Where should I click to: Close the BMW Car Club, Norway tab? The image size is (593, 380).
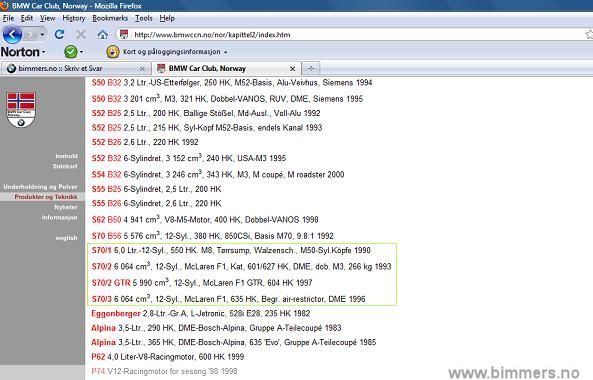pos(292,68)
